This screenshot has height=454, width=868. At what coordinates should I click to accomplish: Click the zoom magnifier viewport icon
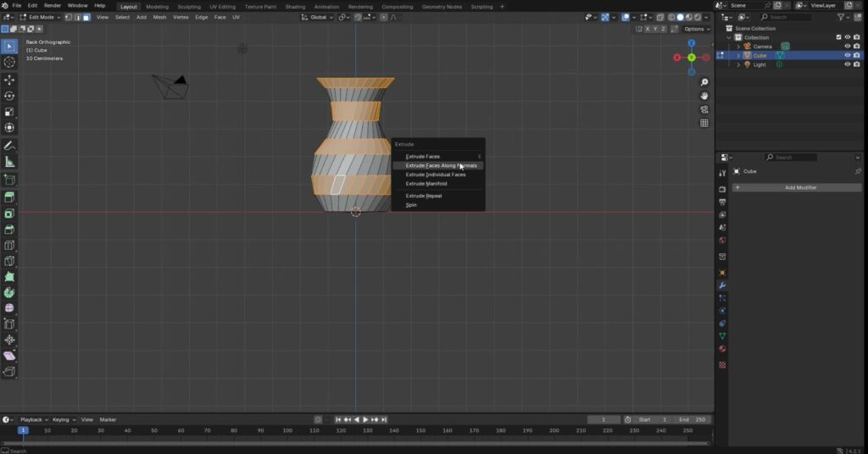pyautogui.click(x=704, y=82)
